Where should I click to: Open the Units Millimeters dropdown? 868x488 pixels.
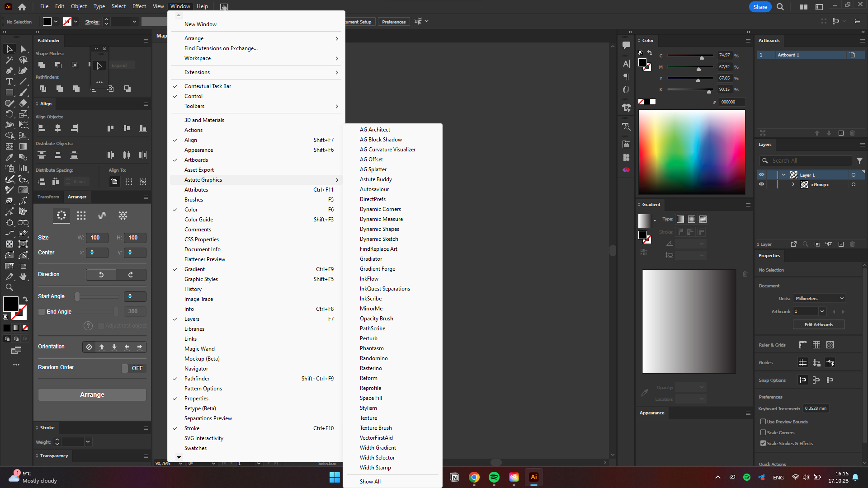pyautogui.click(x=819, y=299)
